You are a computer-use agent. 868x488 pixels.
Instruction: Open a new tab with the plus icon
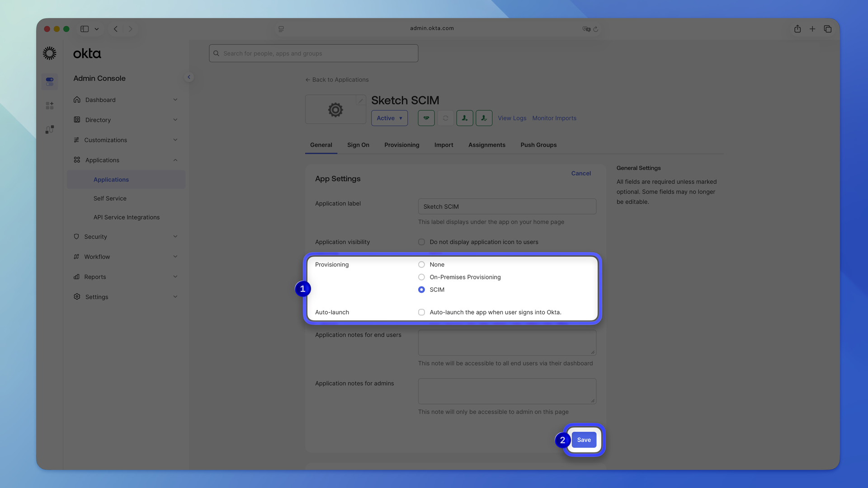click(812, 29)
